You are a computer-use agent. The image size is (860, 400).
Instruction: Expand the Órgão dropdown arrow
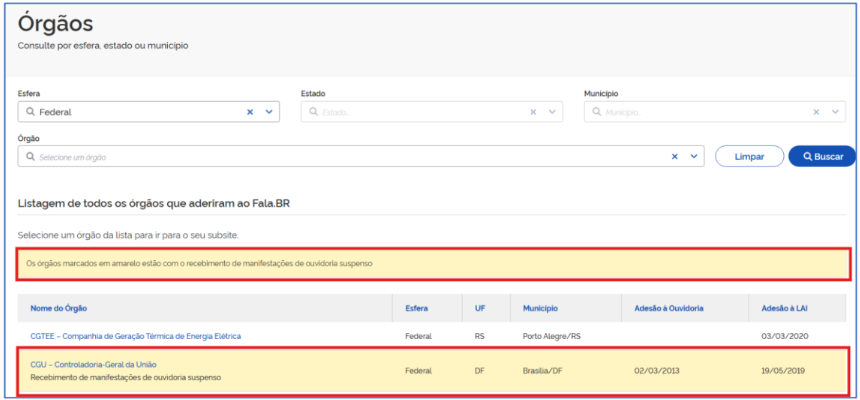[x=694, y=156]
